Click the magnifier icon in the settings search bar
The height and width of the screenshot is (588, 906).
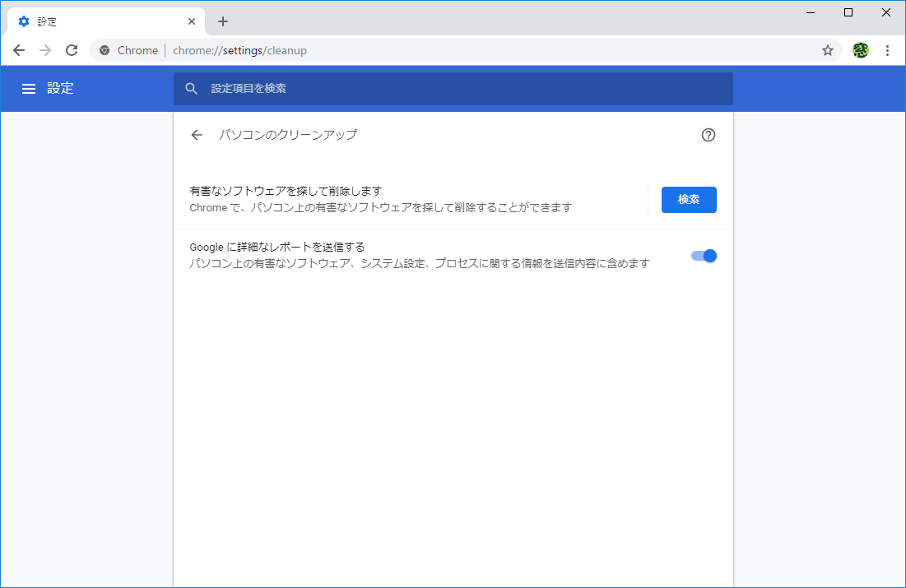(192, 88)
